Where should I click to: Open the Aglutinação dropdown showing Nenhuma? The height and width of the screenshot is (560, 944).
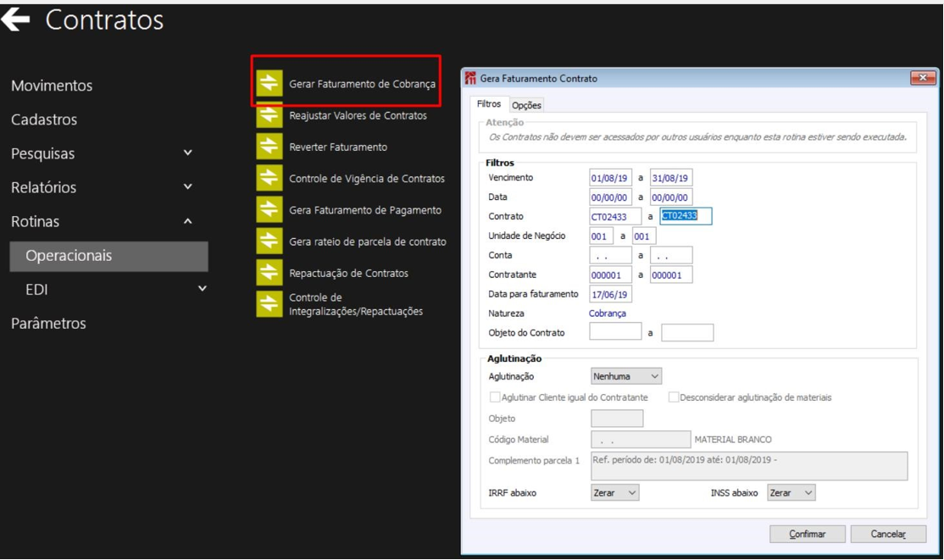(626, 376)
